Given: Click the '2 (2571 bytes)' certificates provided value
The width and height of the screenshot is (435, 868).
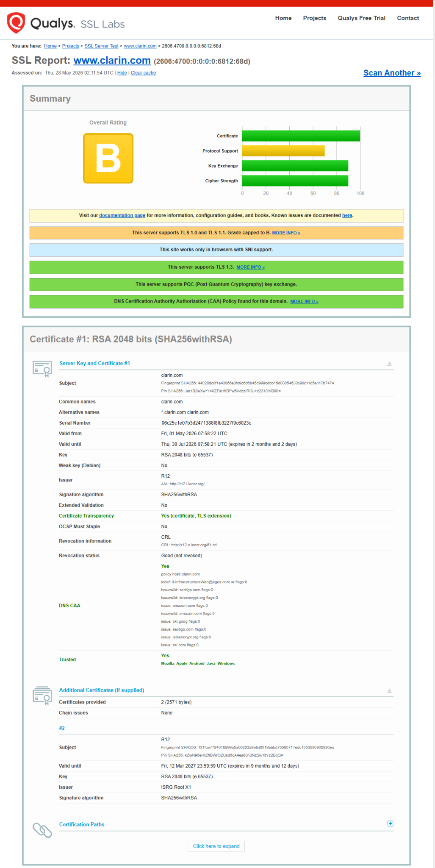Looking at the screenshot, I should 176,702.
